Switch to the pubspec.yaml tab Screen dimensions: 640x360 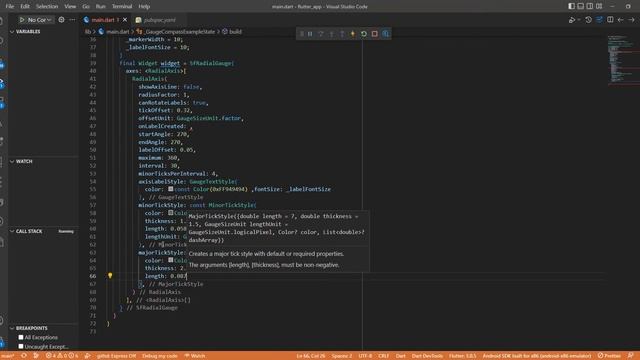pyautogui.click(x=160, y=20)
